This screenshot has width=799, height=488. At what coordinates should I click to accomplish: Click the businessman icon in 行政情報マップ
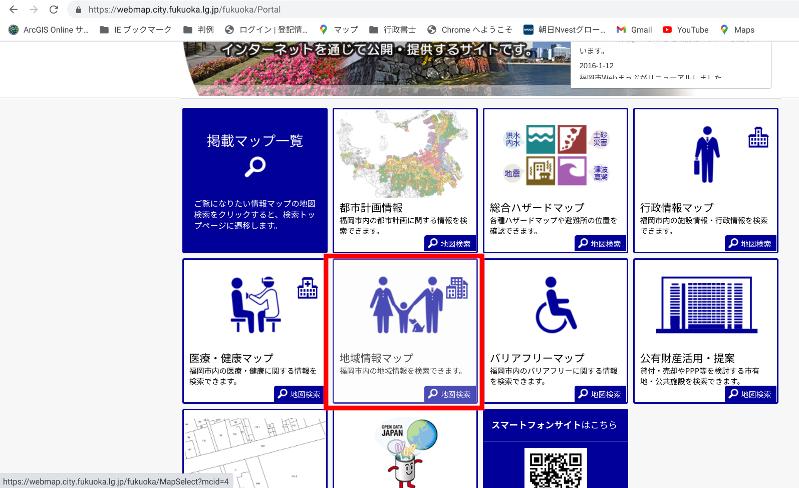pyautogui.click(x=707, y=154)
